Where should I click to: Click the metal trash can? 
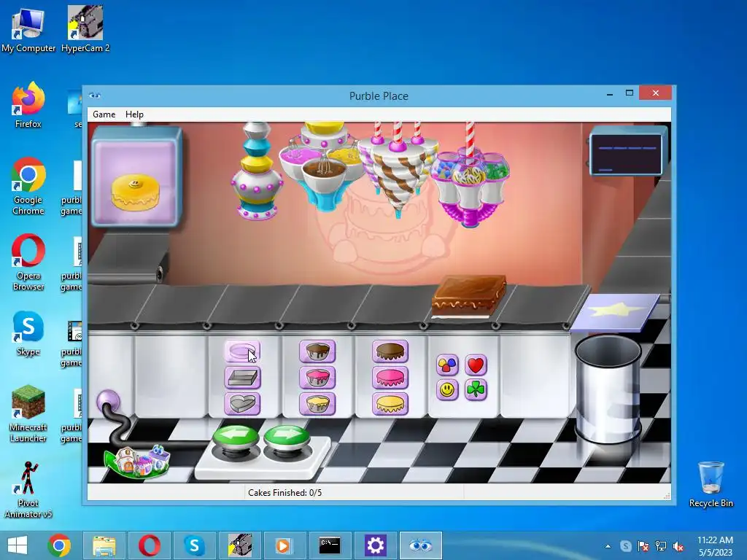(x=608, y=388)
